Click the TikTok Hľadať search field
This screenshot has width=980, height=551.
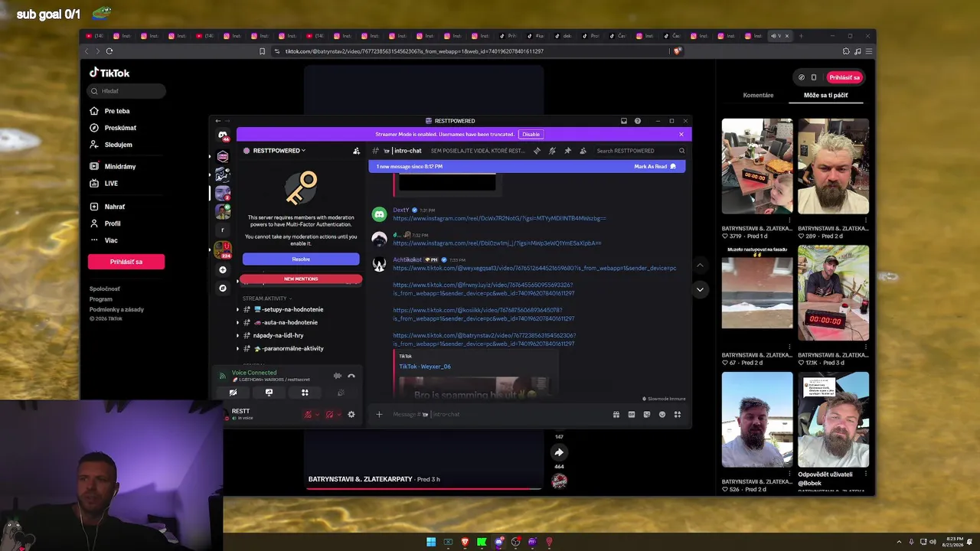tap(126, 91)
